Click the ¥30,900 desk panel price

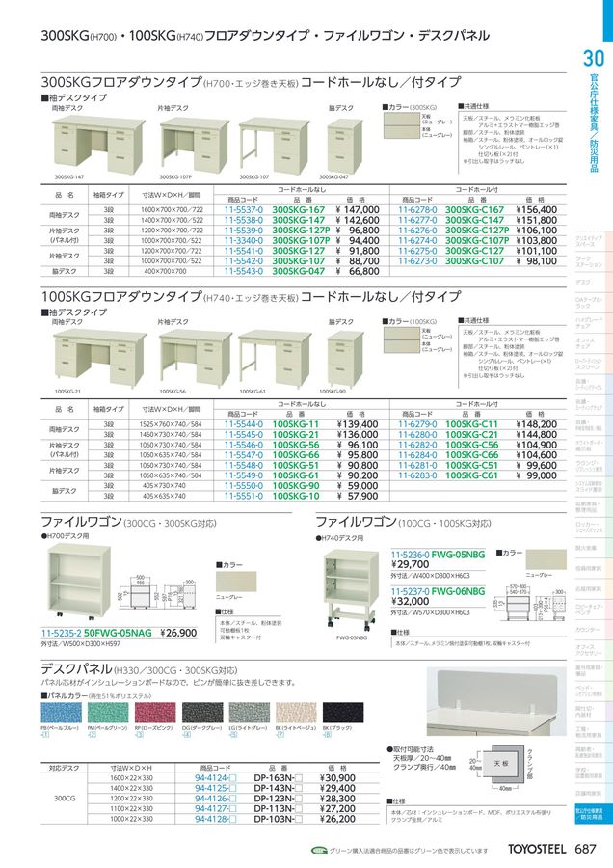coord(337,777)
